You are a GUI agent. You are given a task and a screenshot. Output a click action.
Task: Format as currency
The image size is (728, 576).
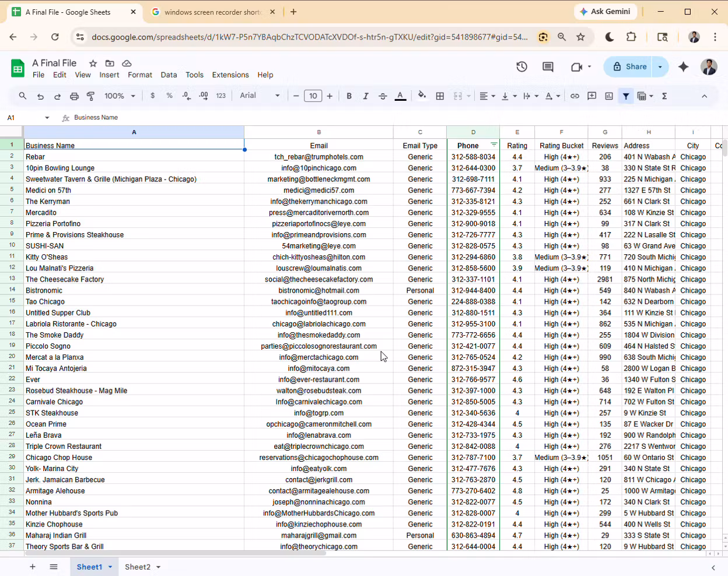point(153,96)
